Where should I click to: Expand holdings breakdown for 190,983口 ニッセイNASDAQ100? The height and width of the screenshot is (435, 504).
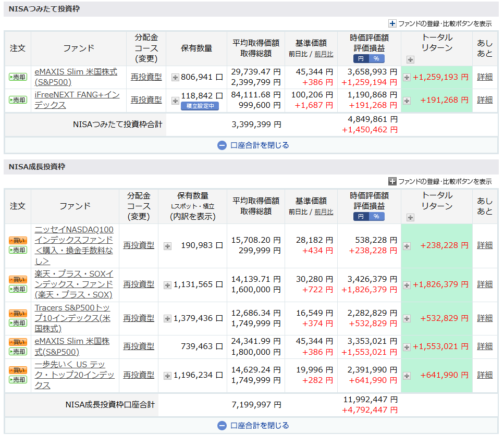(167, 246)
